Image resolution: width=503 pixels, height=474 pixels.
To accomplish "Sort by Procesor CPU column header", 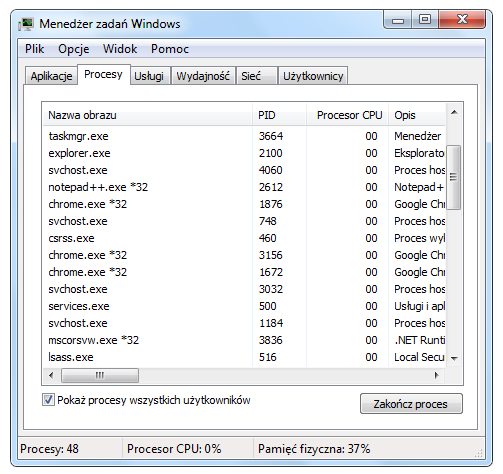I will [347, 115].
